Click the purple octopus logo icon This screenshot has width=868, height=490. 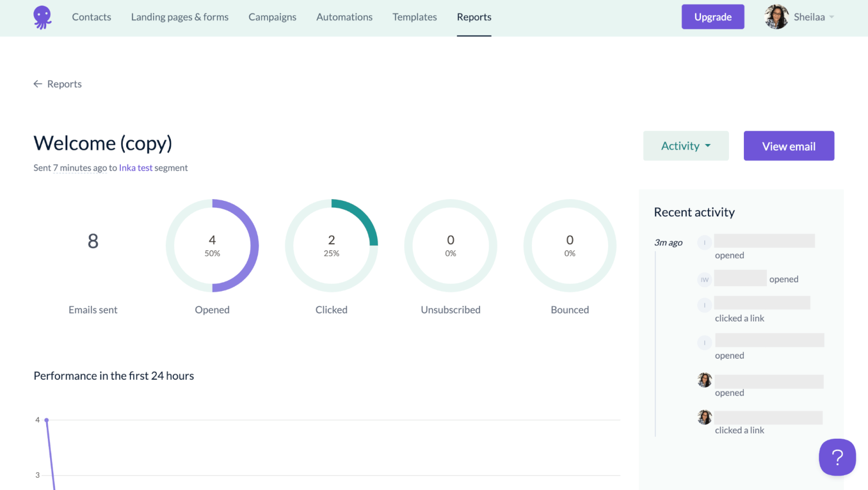pos(42,17)
